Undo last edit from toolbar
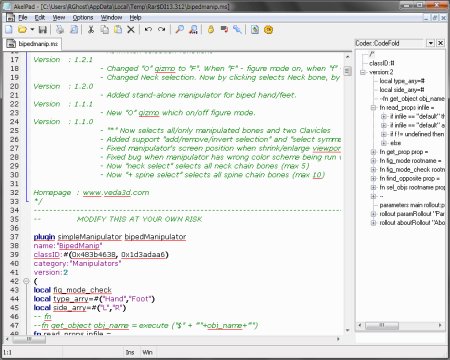Image resolution: width=450 pixels, height=360 pixels. click(148, 30)
